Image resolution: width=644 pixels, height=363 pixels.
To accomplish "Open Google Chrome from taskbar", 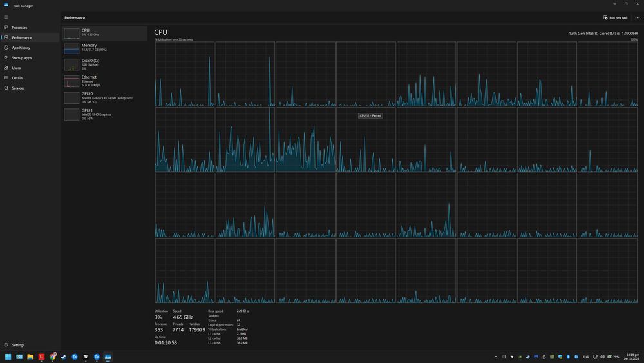I will [52, 357].
